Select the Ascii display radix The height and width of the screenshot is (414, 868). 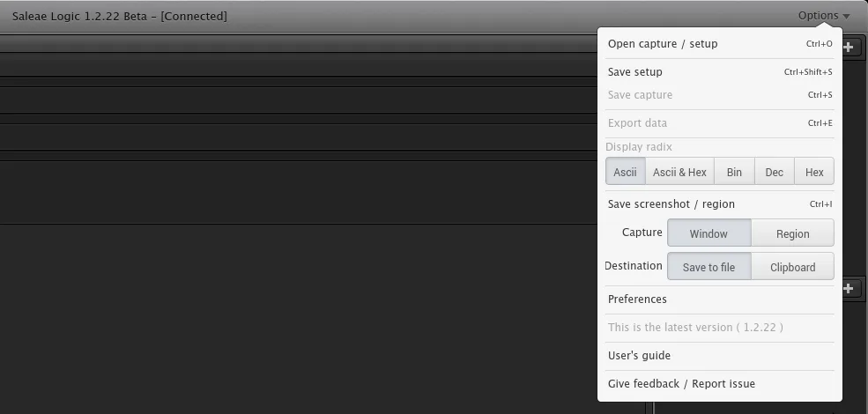(x=625, y=172)
